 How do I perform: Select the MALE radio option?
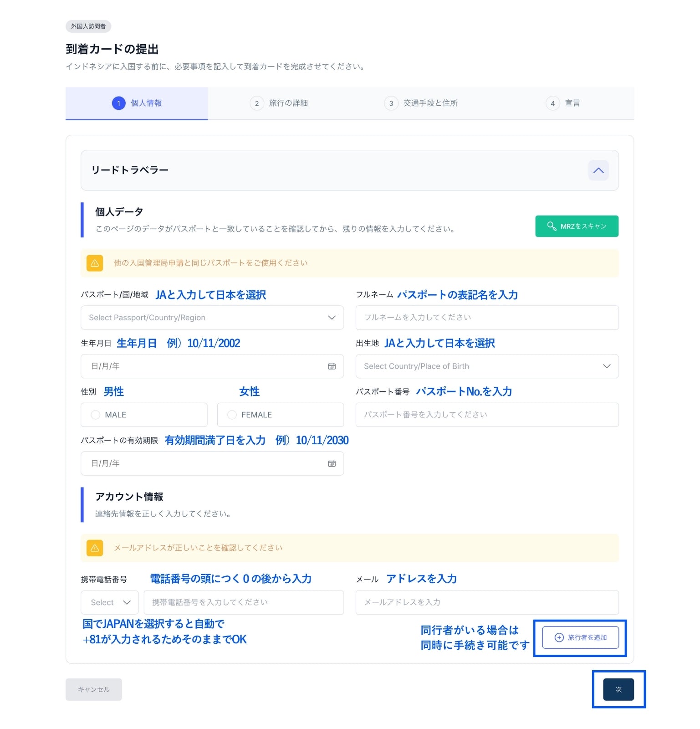pos(96,415)
